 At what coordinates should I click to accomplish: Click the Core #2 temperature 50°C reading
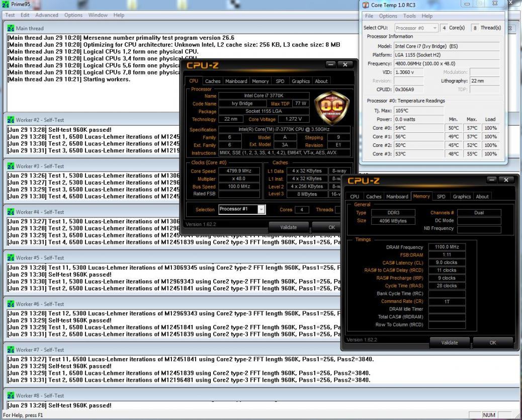pos(418,145)
